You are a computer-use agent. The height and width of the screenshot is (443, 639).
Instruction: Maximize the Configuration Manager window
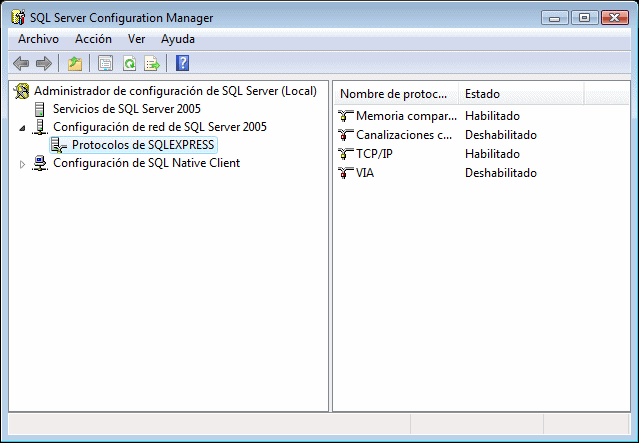584,18
